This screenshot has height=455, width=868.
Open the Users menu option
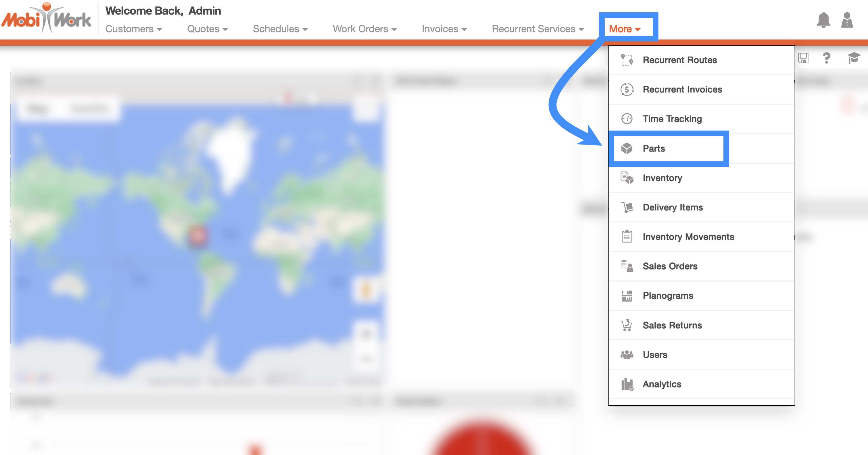click(655, 355)
